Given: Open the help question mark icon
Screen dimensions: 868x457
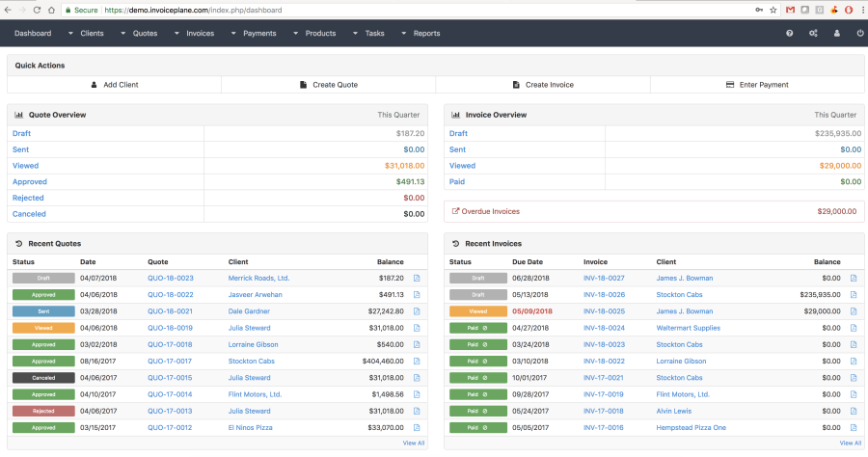Looking at the screenshot, I should pyautogui.click(x=789, y=33).
